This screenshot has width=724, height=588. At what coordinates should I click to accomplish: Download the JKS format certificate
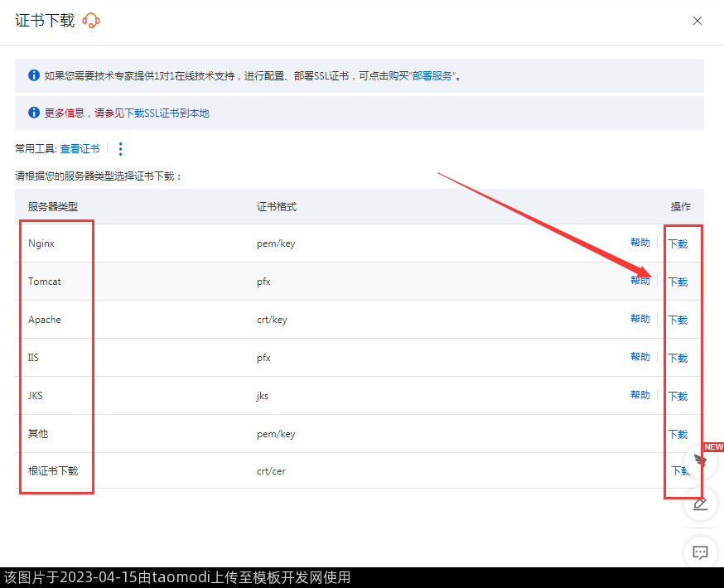[678, 397]
